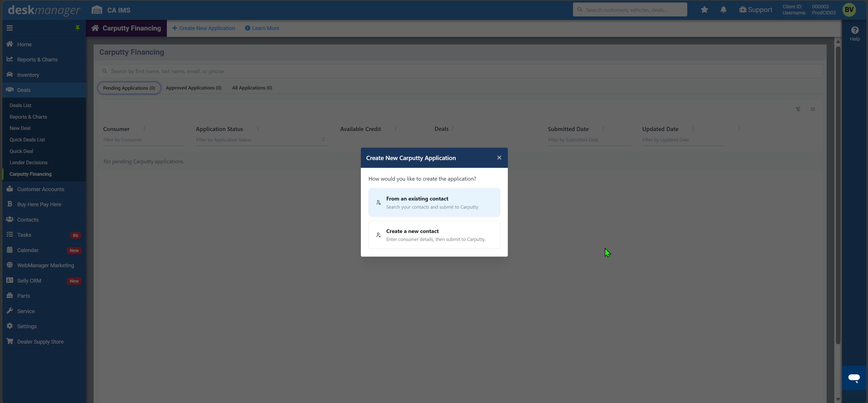
Task: Switch to Approved Applications tab
Action: pos(193,88)
